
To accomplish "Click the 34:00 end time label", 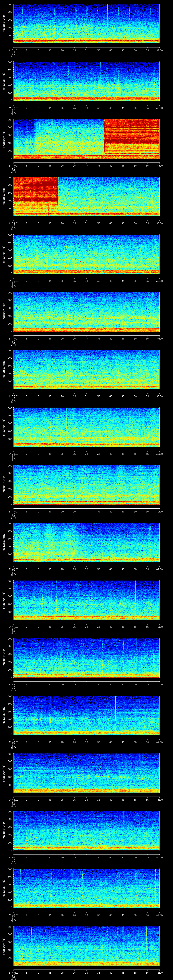I will pos(159,166).
